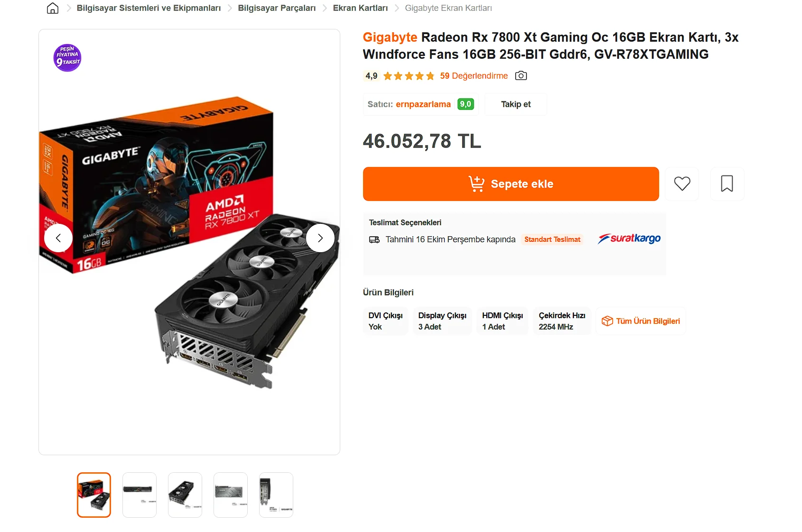This screenshot has height=532, width=802.
Task: Visit ernpazarlama seller page
Action: 423,104
